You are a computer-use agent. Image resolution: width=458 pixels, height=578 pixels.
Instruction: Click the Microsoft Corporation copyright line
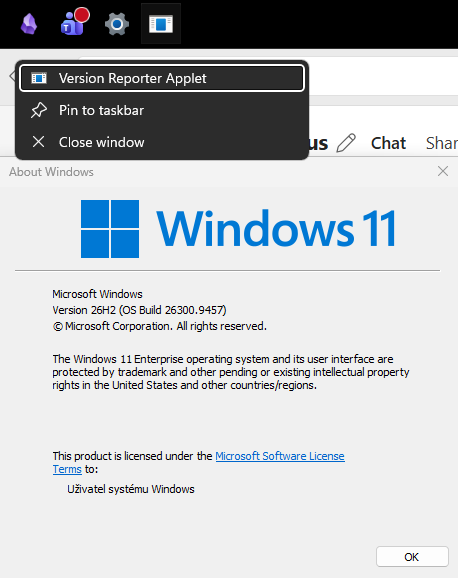[159, 326]
